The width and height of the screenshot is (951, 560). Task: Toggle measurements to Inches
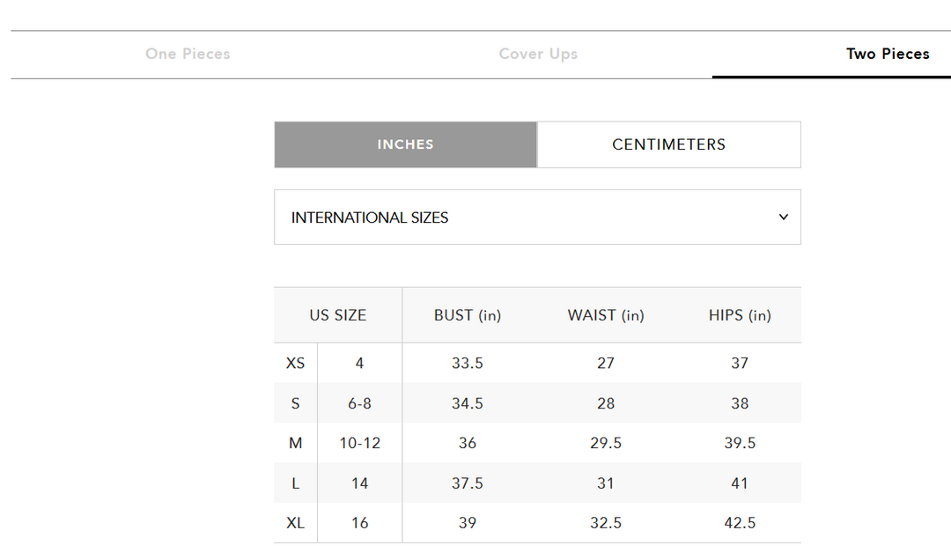point(405,144)
